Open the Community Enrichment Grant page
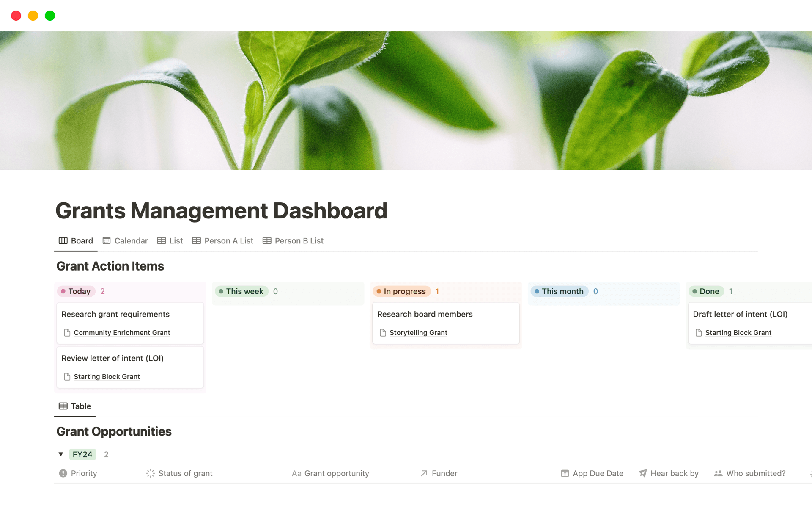Image resolution: width=812 pixels, height=508 pixels. [x=121, y=332]
